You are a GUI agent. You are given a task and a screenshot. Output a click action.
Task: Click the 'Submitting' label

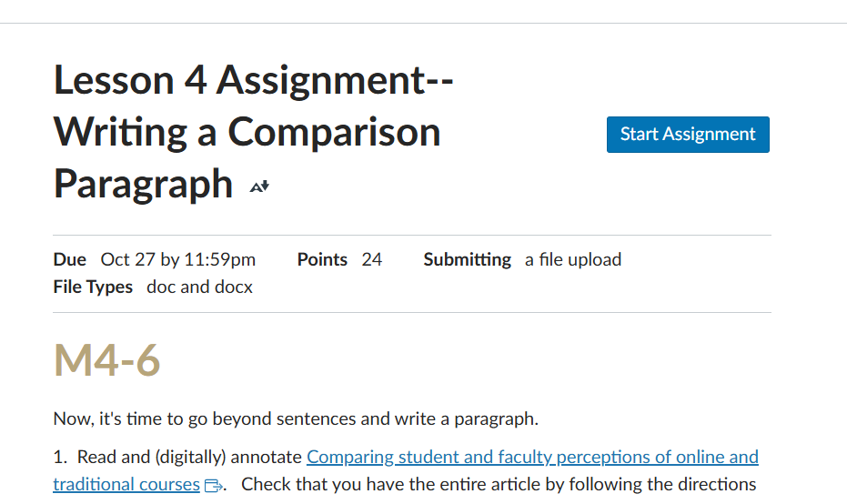[x=467, y=259]
